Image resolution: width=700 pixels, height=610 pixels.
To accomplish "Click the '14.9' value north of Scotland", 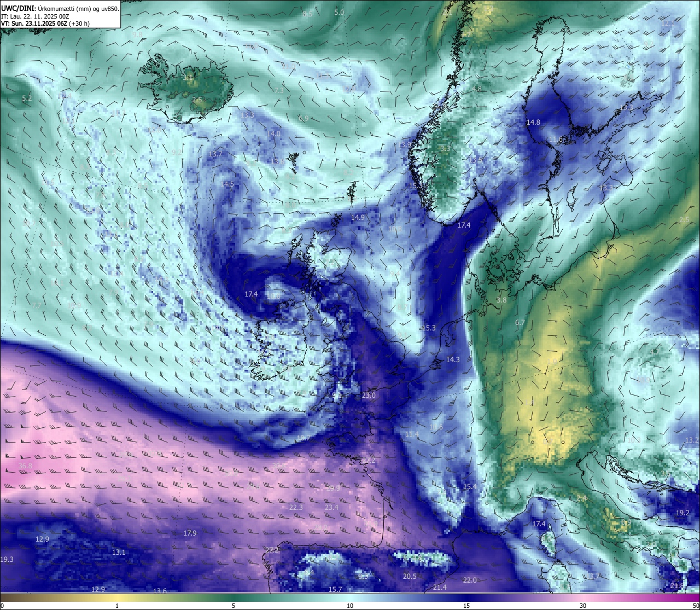I will pos(358,218).
